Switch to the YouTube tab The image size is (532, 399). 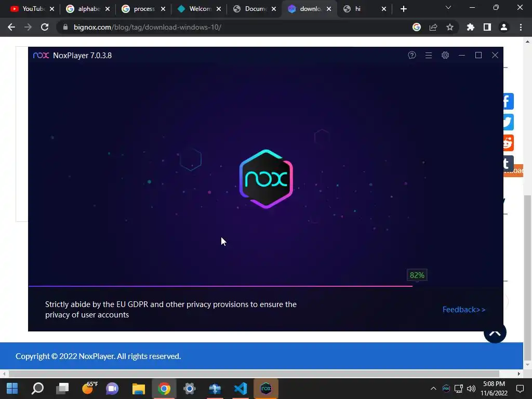pyautogui.click(x=29, y=9)
